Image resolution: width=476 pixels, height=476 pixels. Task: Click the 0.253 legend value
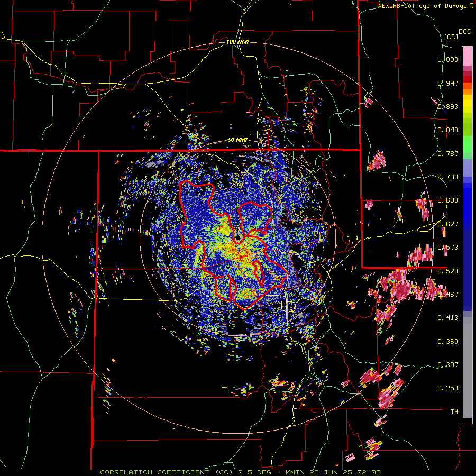[448, 388]
